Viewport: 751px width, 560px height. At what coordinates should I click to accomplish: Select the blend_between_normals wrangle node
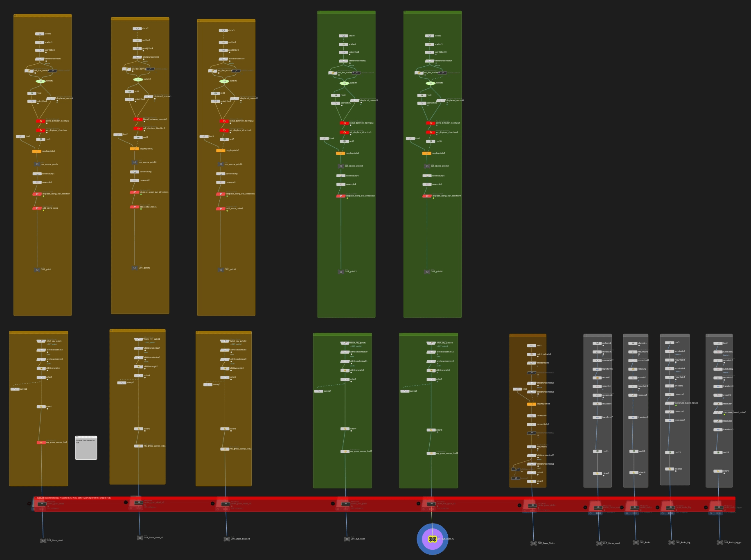(x=41, y=121)
